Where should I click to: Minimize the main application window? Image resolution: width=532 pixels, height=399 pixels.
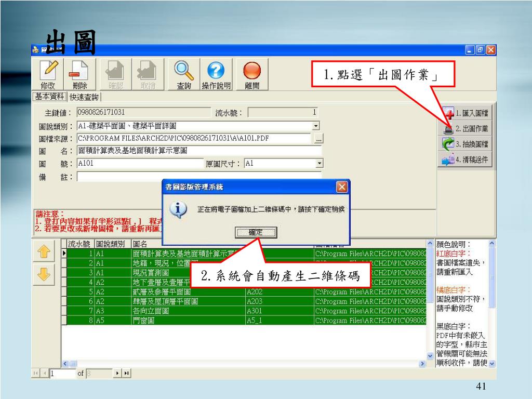coord(470,50)
